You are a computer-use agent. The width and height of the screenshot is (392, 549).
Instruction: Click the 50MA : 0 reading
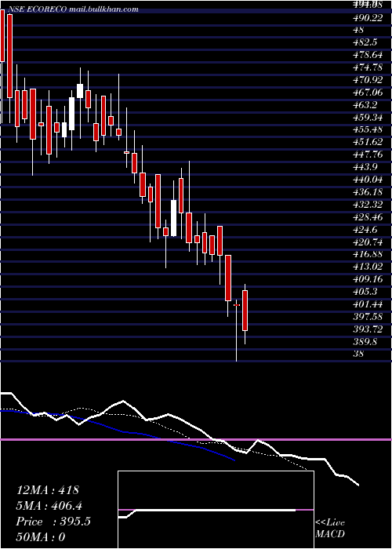pos(41,536)
